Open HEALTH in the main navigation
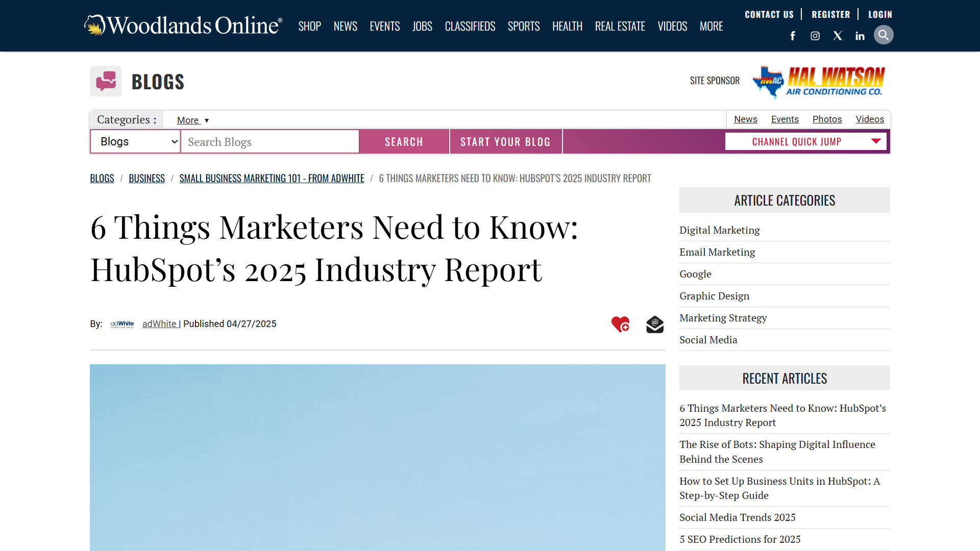Image resolution: width=980 pixels, height=551 pixels. click(x=568, y=26)
